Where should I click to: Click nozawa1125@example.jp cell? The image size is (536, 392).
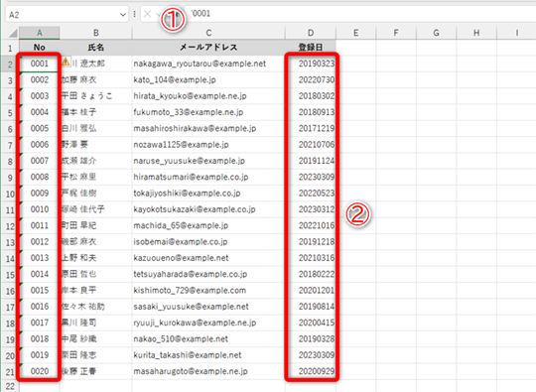point(208,145)
